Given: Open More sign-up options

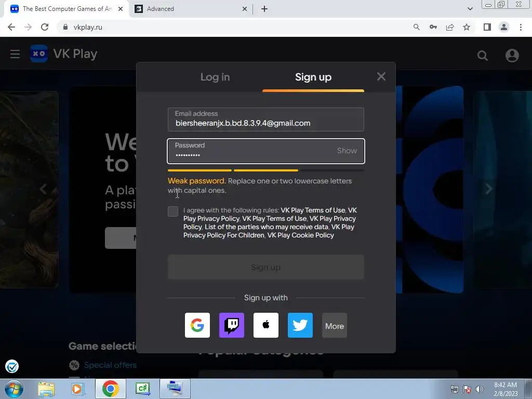Looking at the screenshot, I should click(x=334, y=325).
